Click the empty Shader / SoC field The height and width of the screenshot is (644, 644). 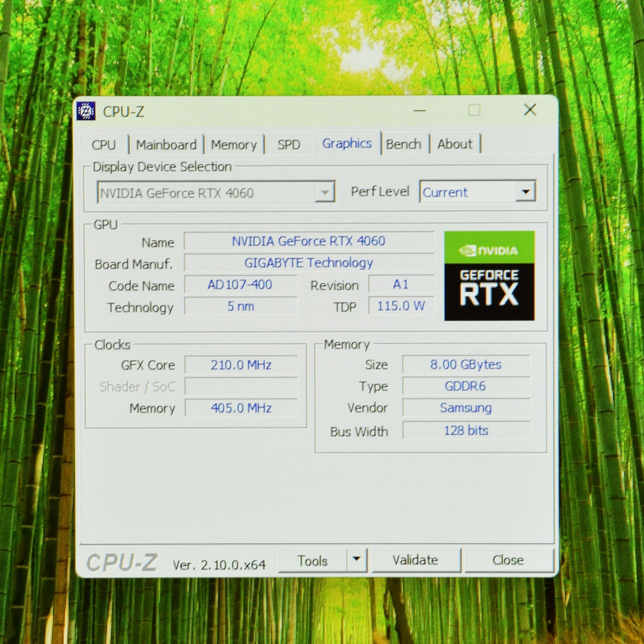[x=241, y=387]
